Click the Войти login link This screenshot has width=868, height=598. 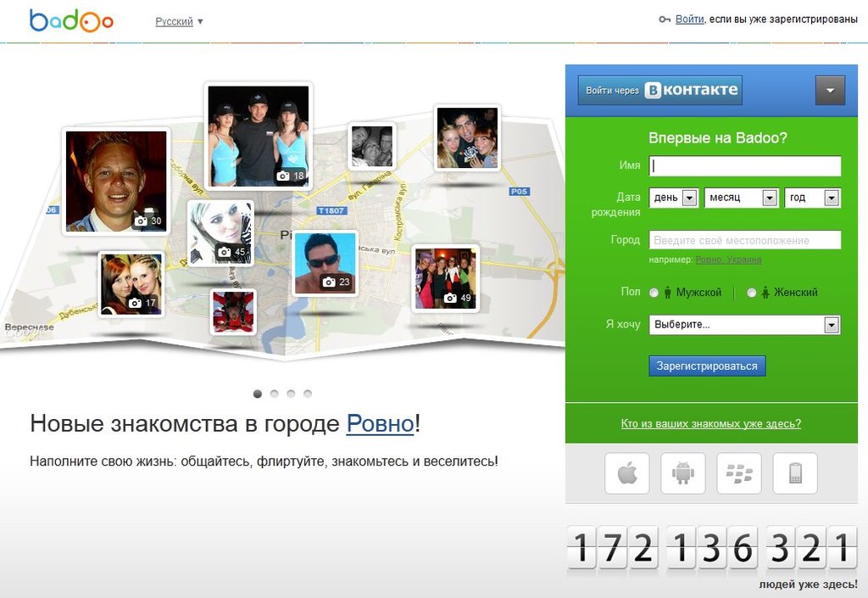689,19
